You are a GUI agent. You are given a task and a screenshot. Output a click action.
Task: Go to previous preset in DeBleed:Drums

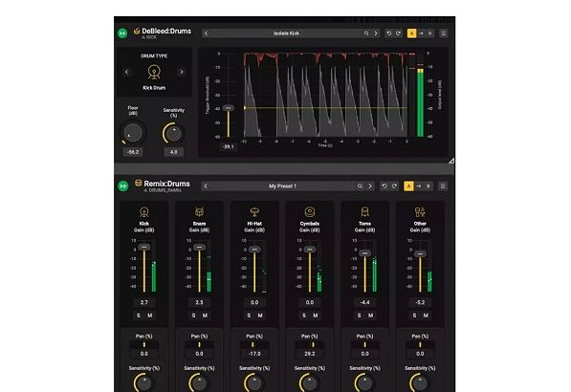click(x=206, y=33)
